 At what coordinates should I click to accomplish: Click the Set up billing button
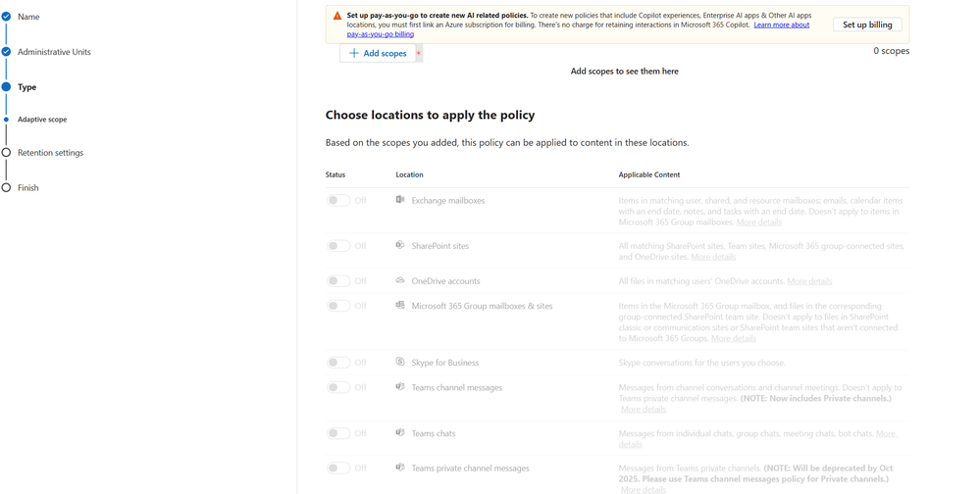click(x=867, y=25)
